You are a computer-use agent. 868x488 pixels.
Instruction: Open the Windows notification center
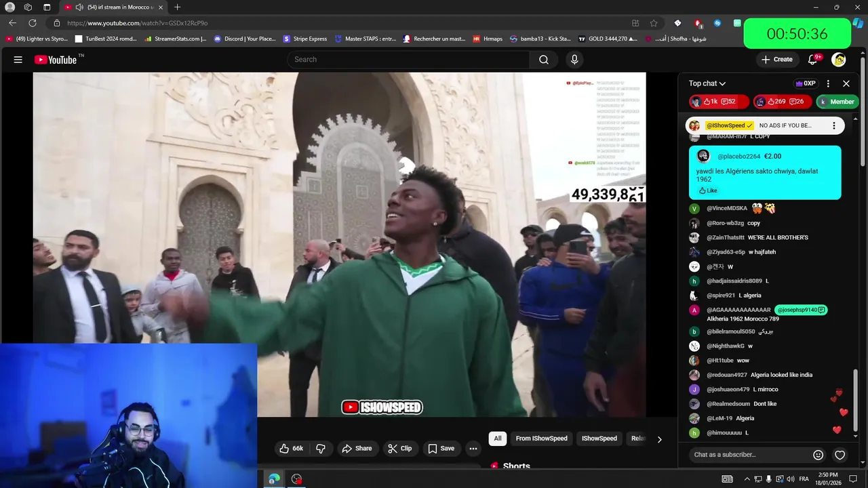coord(853,479)
